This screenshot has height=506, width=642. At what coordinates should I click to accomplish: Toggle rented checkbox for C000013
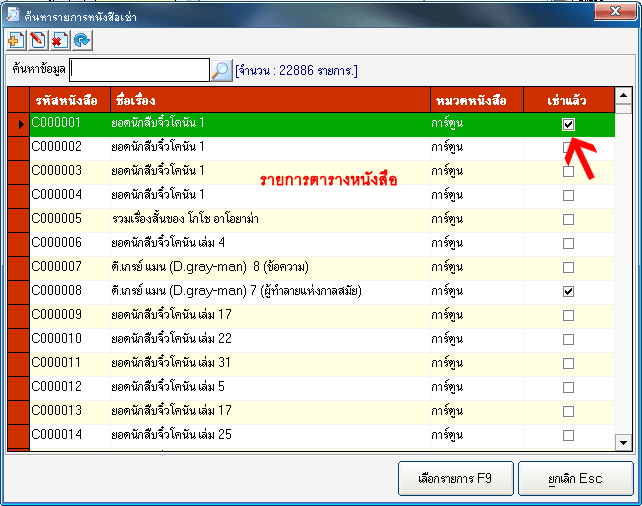coord(568,411)
